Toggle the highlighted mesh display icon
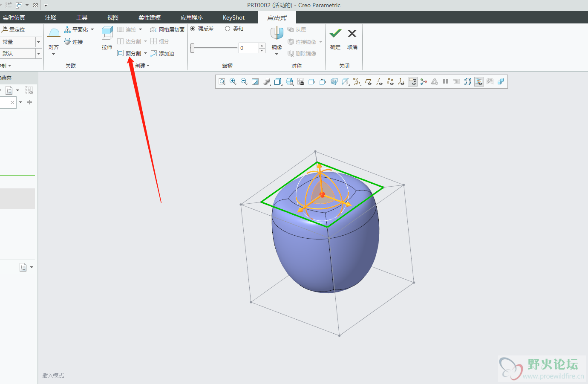The height and width of the screenshot is (384, 588). (x=479, y=81)
